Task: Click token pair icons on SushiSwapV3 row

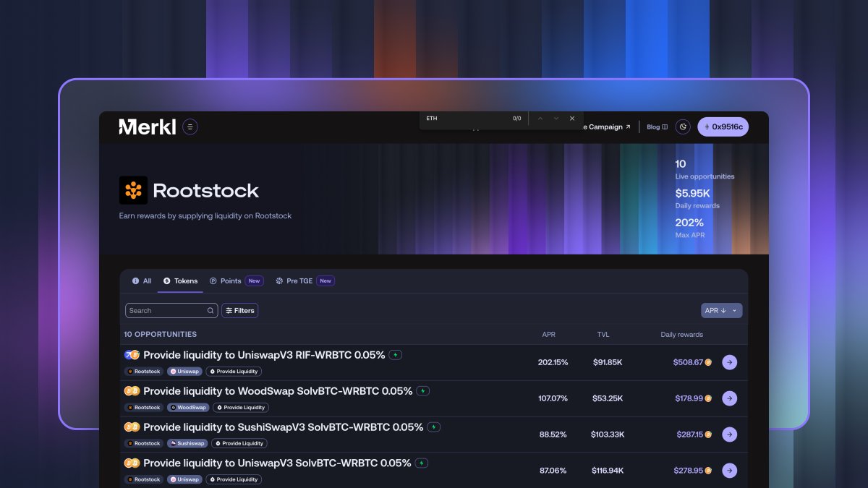Action: point(132,427)
